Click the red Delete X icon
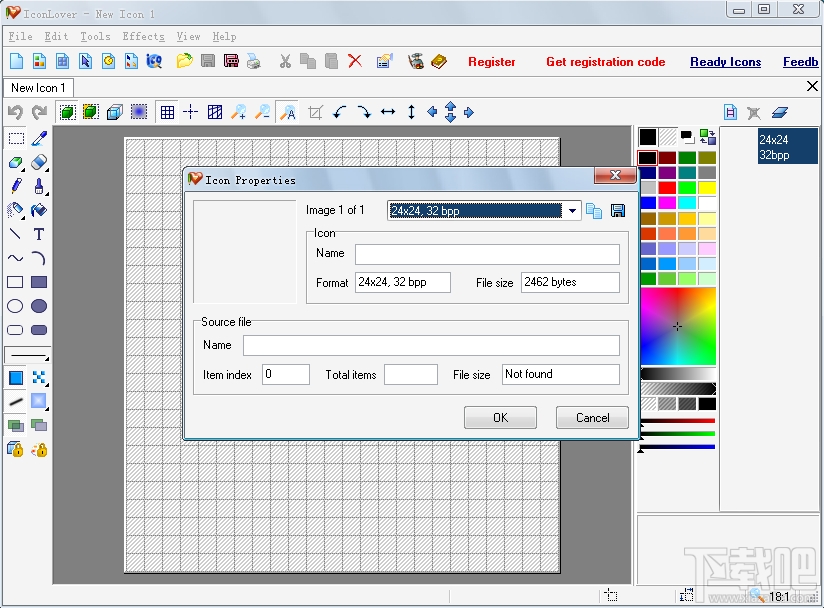Image resolution: width=824 pixels, height=608 pixels. [355, 62]
